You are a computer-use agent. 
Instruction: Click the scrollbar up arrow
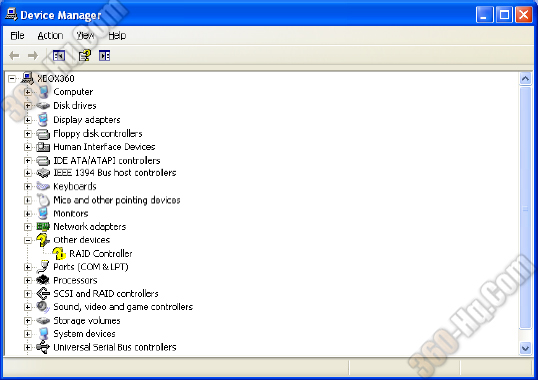pyautogui.click(x=525, y=79)
